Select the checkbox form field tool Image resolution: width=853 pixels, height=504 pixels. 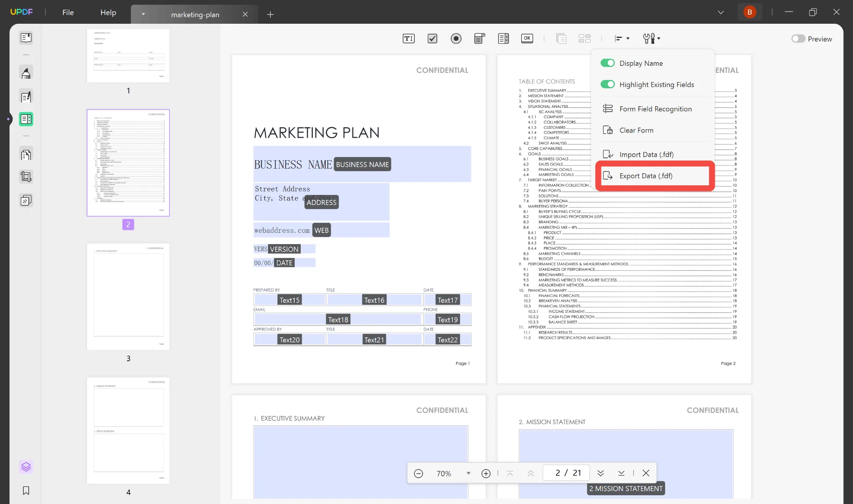432,38
